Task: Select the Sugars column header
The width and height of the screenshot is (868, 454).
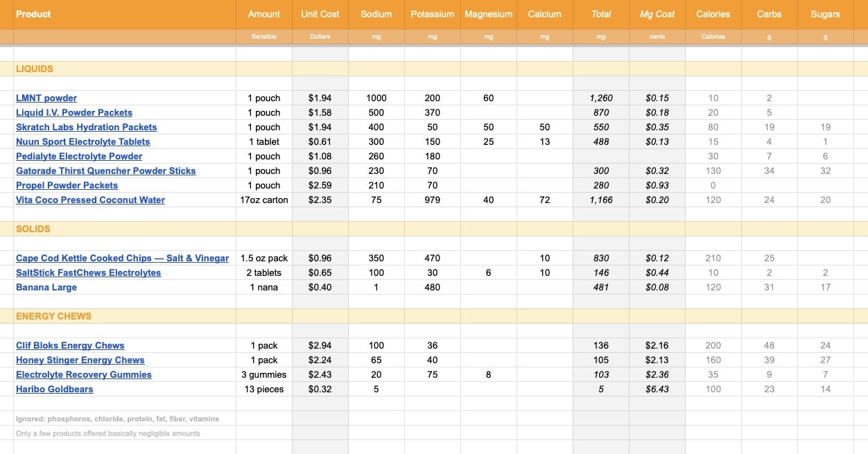Action: [x=826, y=14]
